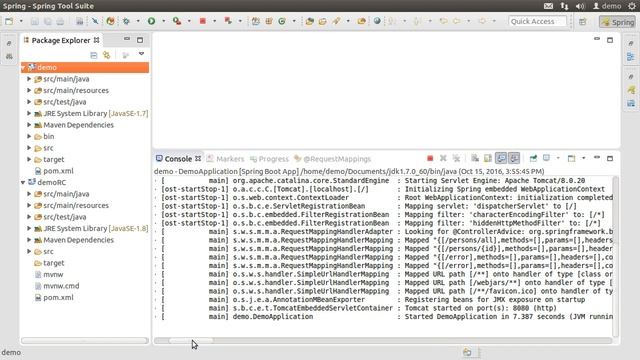Click the network indicator in top panel
The image size is (640, 360).
[564, 6]
